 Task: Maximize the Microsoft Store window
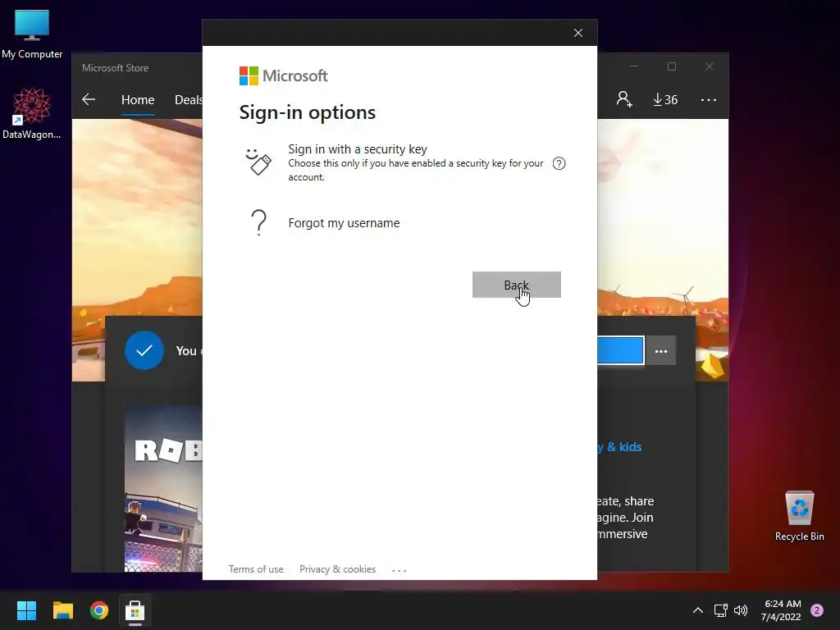click(672, 66)
